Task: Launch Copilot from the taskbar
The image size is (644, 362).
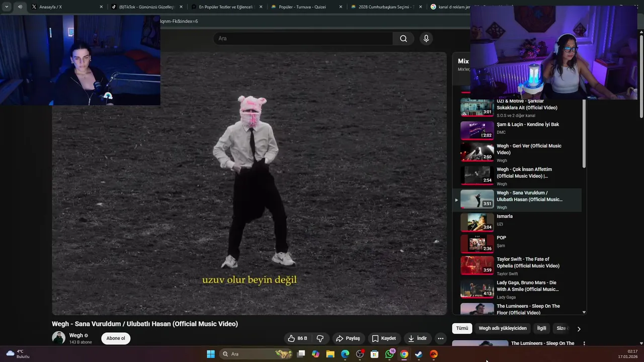Action: pos(315,354)
